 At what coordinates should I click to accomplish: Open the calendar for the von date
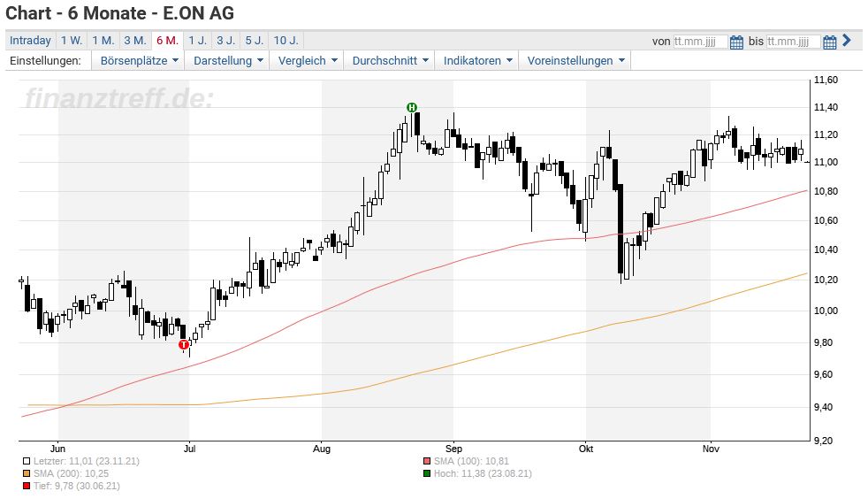(736, 42)
